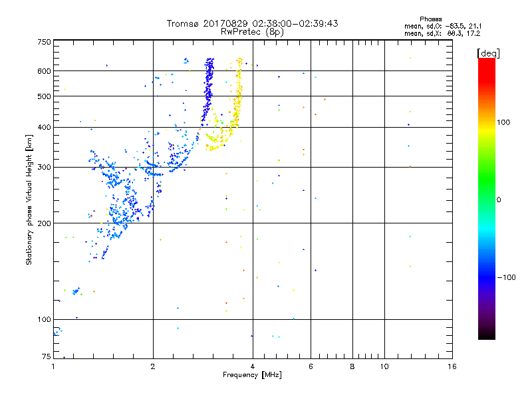Click the y-axis tick label "75"
Image resolution: width=532 pixels, height=399 pixels.
point(47,356)
